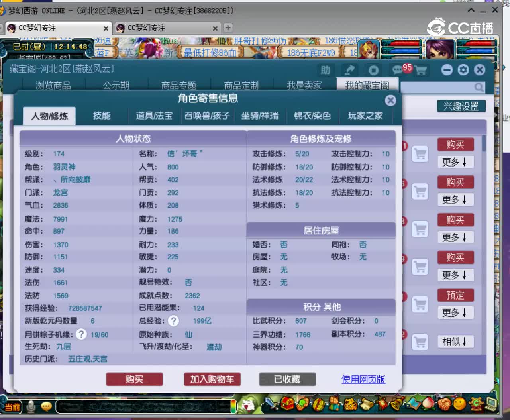Click the share arrow icon in 藏宝阁 header
The height and width of the screenshot is (420, 510).
[x=349, y=70]
